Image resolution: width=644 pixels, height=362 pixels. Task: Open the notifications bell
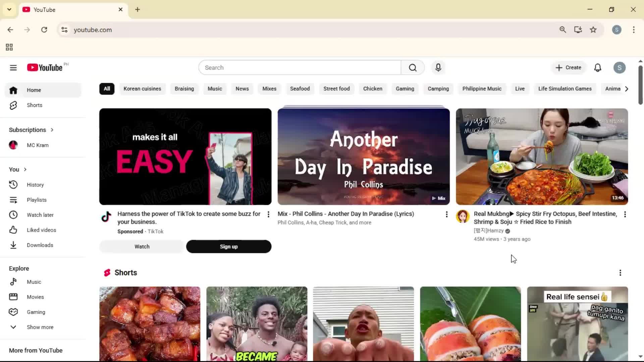click(x=598, y=68)
